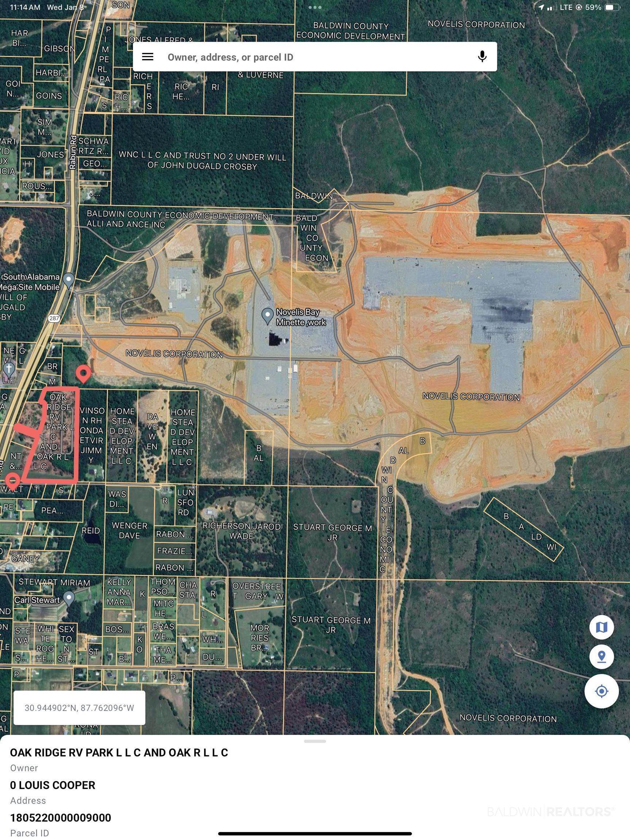630x840 pixels.
Task: Tap the drop pin location button
Action: pos(601,657)
